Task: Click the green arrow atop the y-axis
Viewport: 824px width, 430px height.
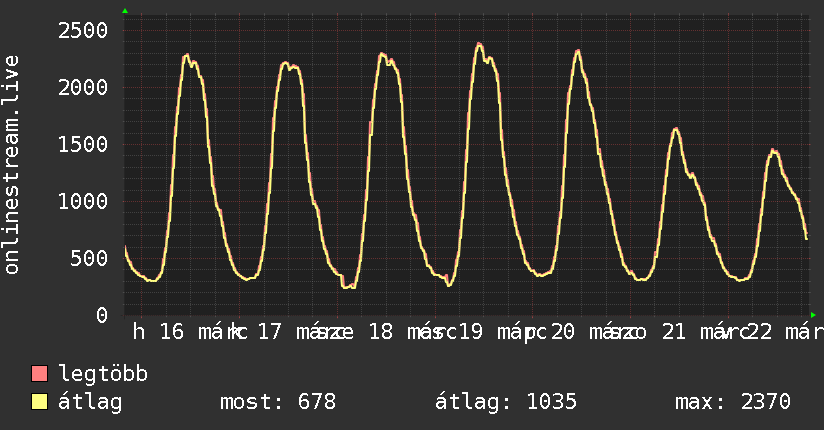Action: (125, 11)
